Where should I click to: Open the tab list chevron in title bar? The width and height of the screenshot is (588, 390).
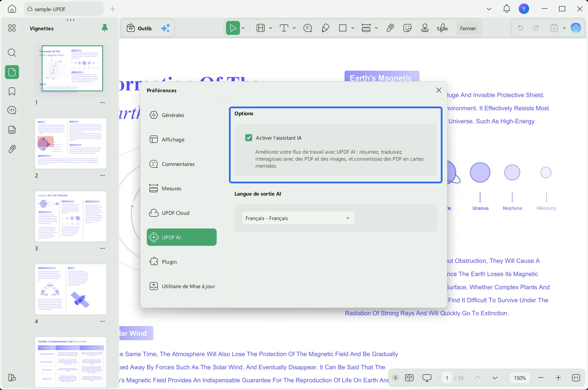click(489, 9)
